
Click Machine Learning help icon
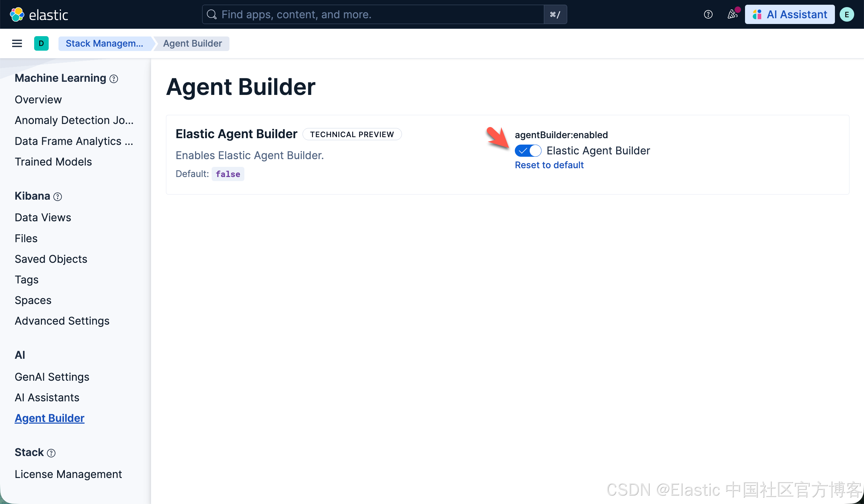tap(114, 79)
